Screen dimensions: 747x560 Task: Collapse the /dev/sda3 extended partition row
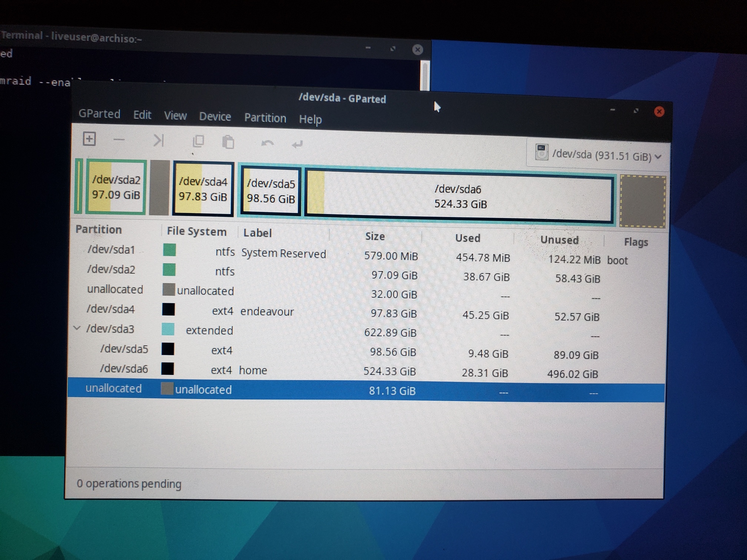point(77,328)
